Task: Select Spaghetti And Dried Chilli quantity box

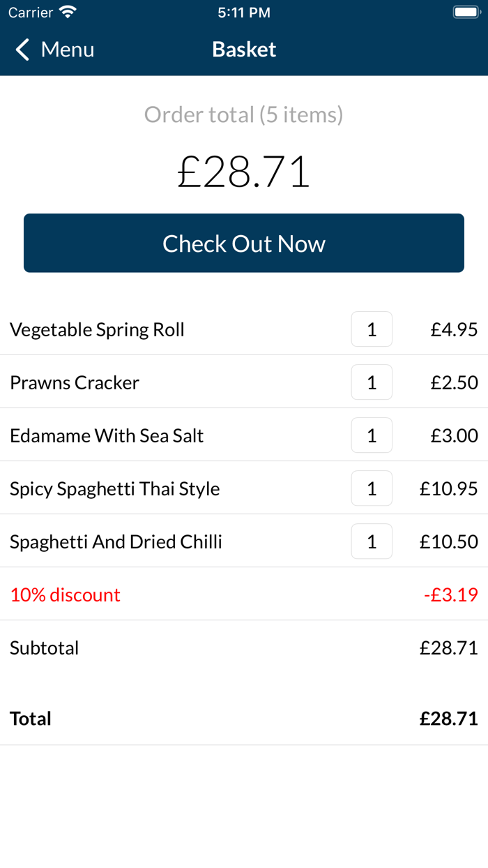Action: (372, 541)
